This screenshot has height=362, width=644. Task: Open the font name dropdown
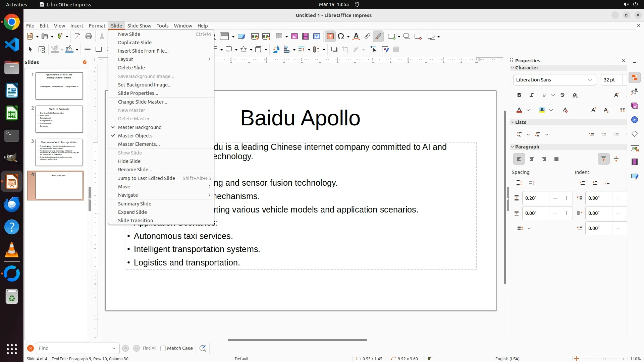pos(590,80)
